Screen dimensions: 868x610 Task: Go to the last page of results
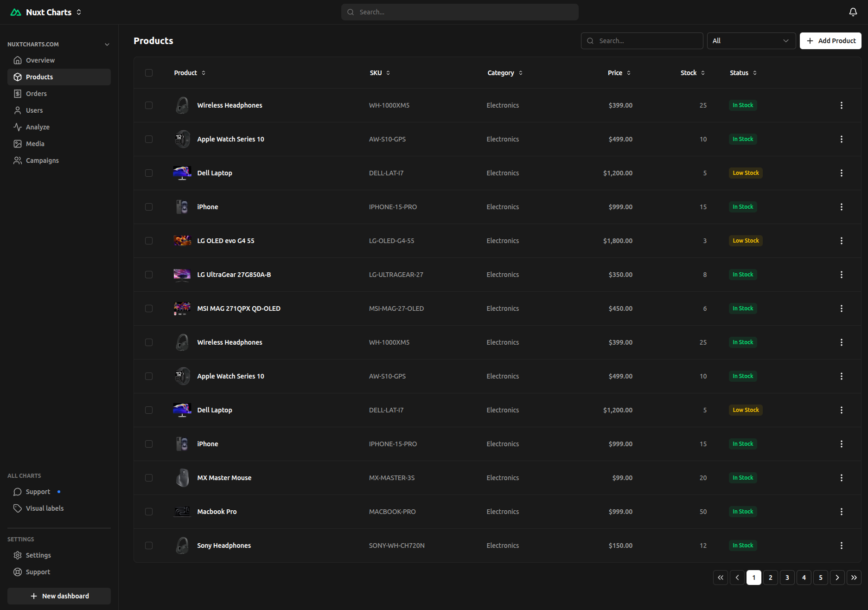pyautogui.click(x=854, y=578)
